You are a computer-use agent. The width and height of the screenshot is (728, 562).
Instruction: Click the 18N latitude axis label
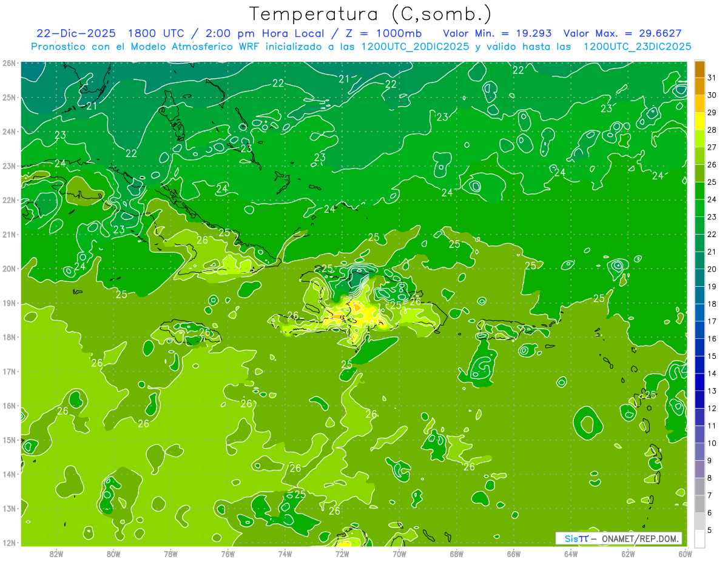point(8,337)
